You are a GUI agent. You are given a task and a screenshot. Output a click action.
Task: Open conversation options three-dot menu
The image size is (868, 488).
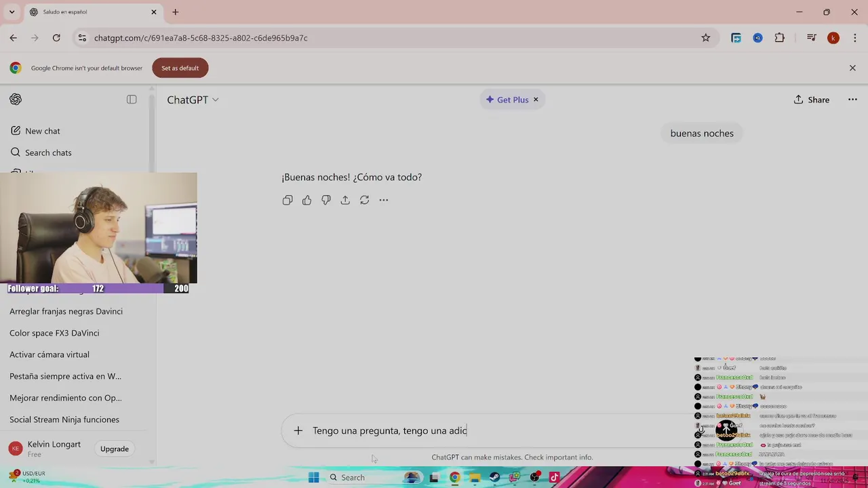click(852, 100)
